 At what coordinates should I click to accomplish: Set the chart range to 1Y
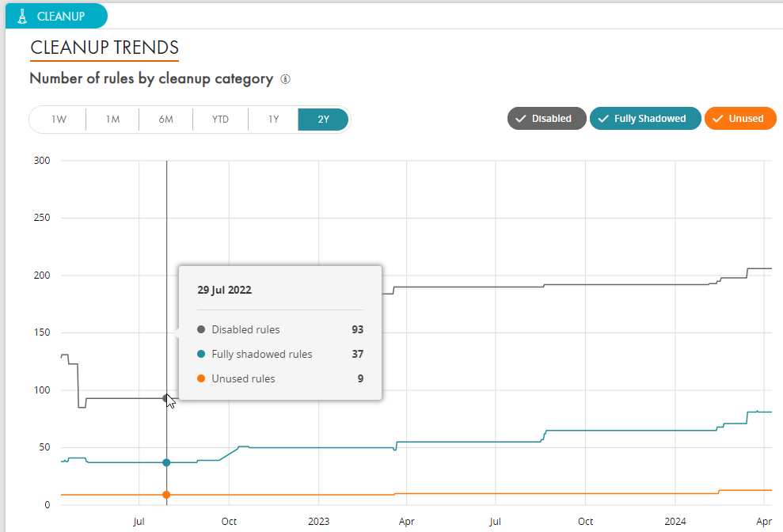click(x=273, y=120)
